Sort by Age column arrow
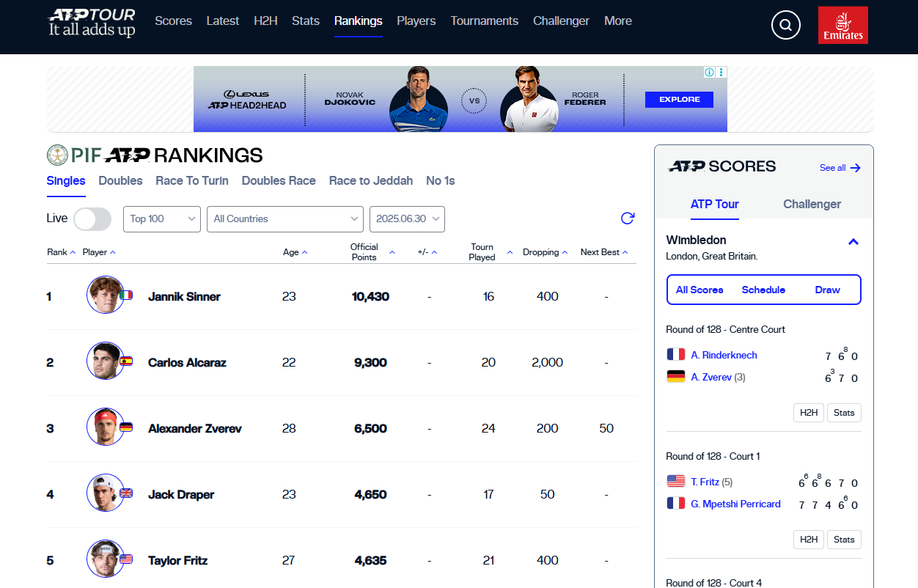 pyautogui.click(x=305, y=252)
